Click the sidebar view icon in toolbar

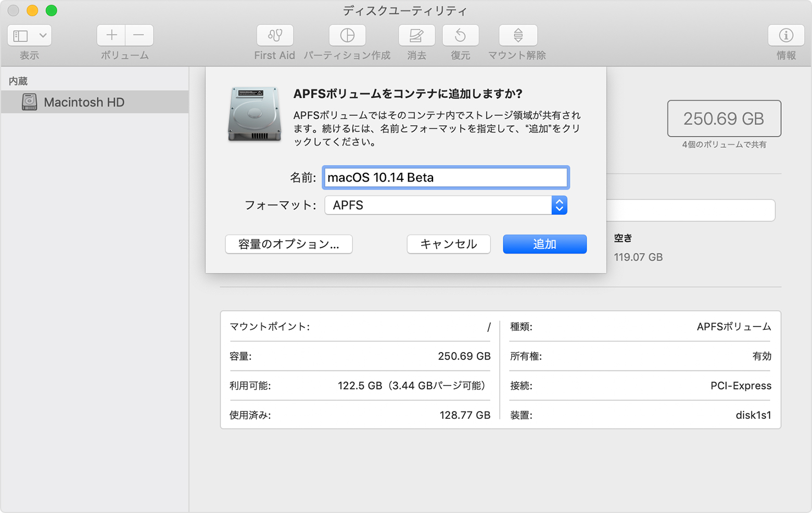point(20,35)
